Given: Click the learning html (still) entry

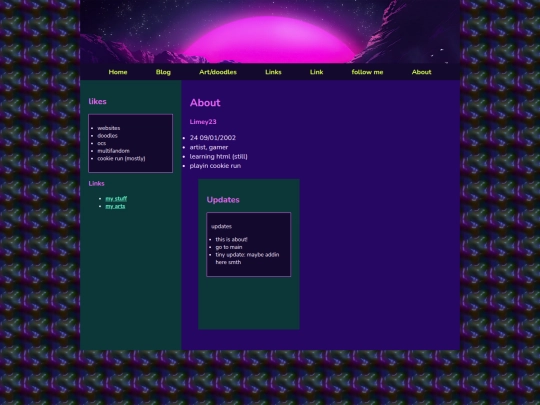Looking at the screenshot, I should 218,156.
